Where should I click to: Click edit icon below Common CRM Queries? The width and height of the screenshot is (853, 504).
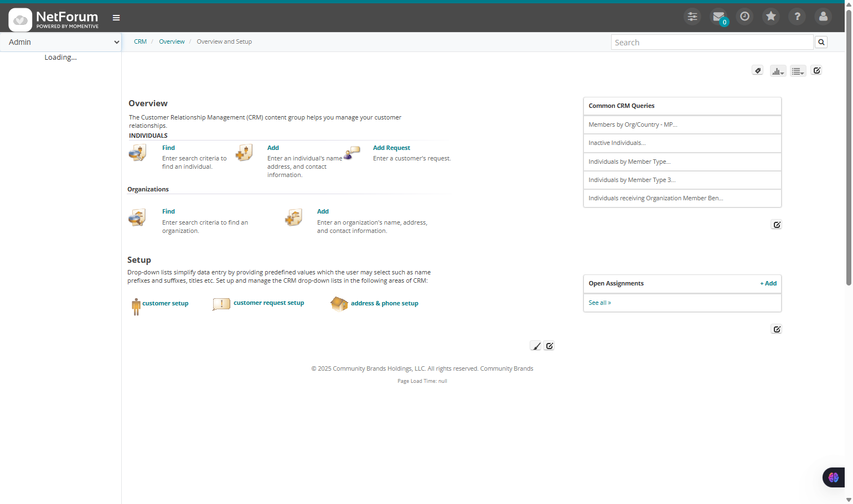coord(777,225)
